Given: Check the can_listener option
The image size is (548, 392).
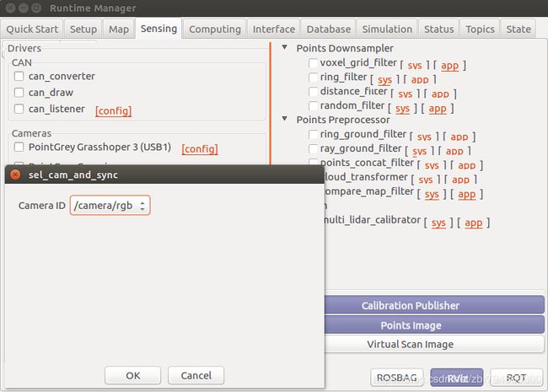Looking at the screenshot, I should click(19, 109).
